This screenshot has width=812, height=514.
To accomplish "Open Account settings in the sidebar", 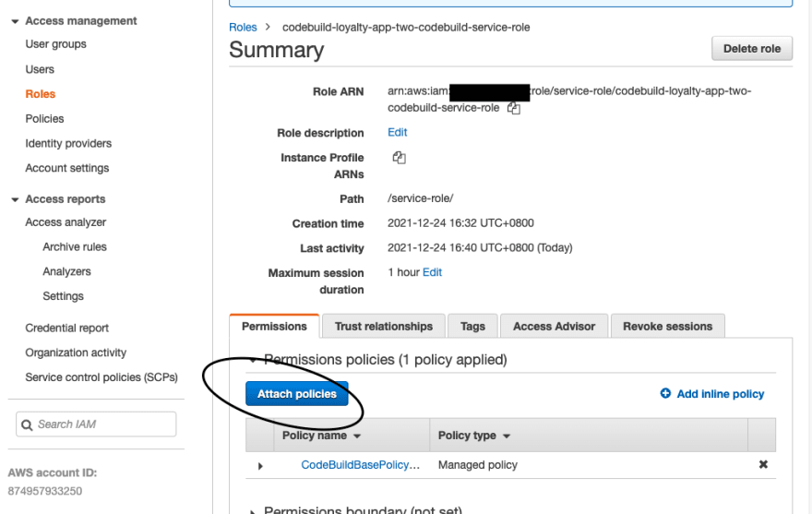I will (x=67, y=168).
